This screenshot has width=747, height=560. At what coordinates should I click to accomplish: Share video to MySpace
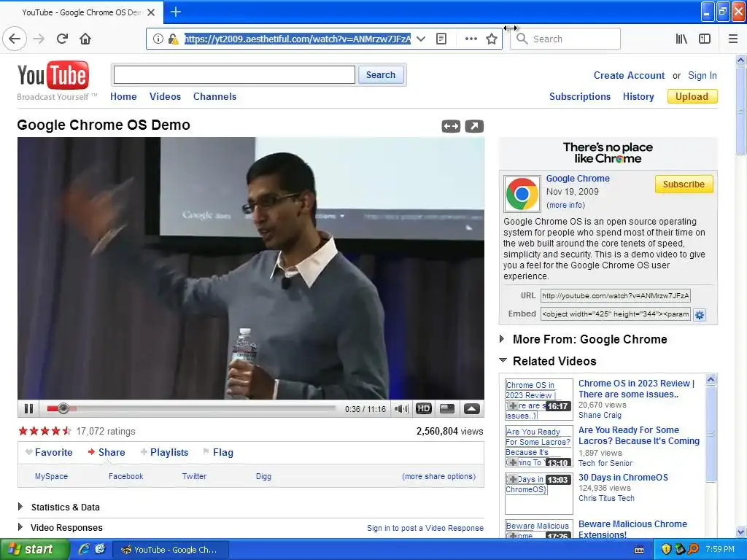coord(52,476)
